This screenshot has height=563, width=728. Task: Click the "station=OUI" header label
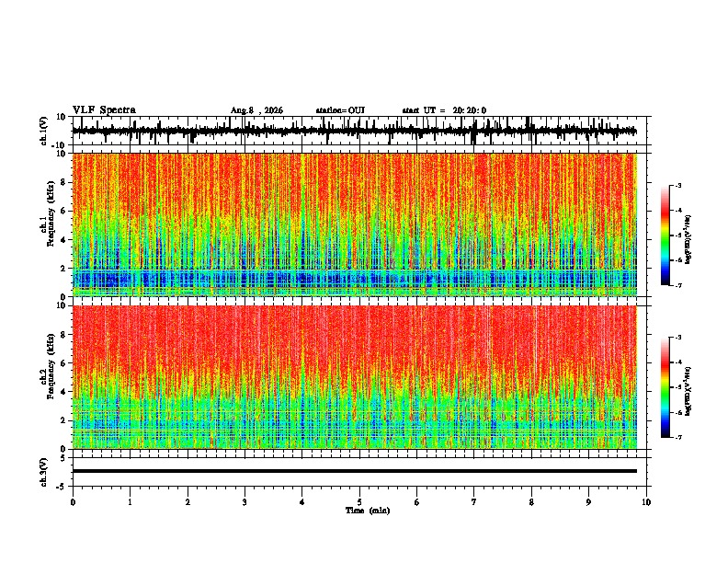[340, 110]
